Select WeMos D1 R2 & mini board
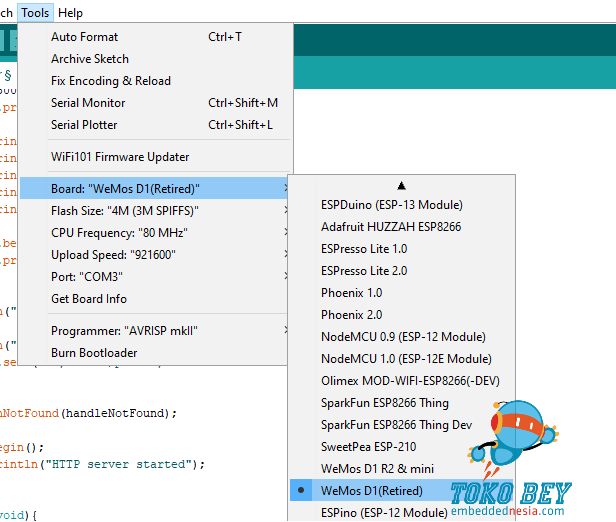 coord(402,469)
